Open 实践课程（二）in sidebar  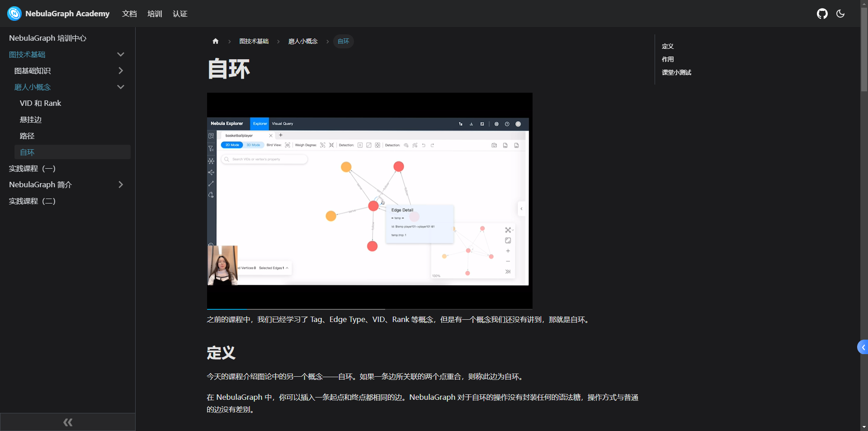[33, 201]
